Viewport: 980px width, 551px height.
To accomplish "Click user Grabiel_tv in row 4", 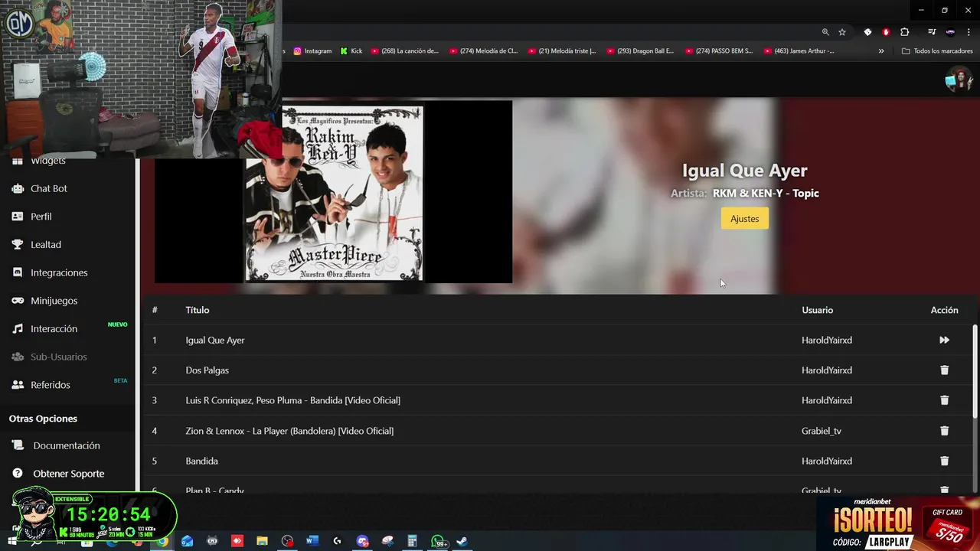I will click(822, 431).
